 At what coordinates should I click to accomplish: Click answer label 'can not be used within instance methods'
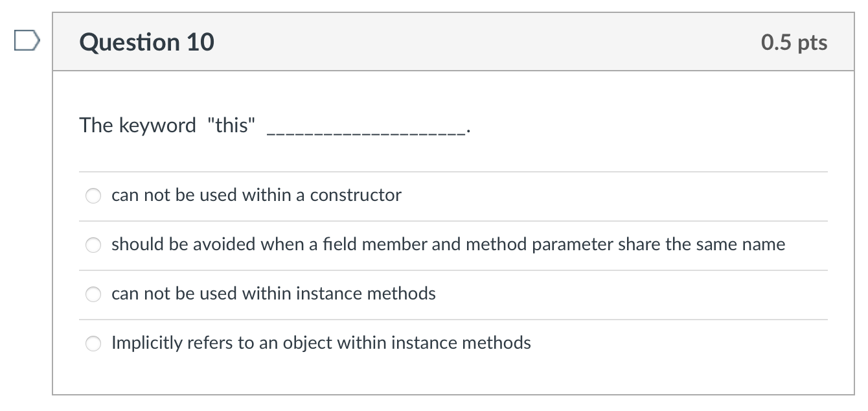273,294
